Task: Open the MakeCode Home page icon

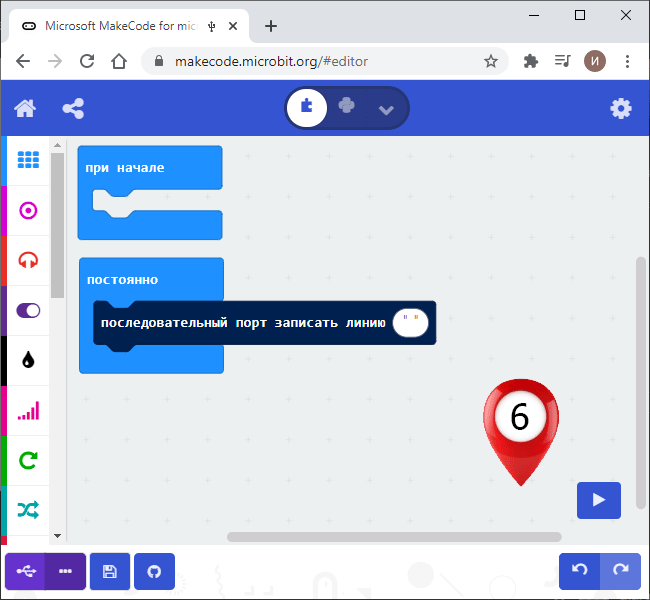Action: (x=25, y=109)
